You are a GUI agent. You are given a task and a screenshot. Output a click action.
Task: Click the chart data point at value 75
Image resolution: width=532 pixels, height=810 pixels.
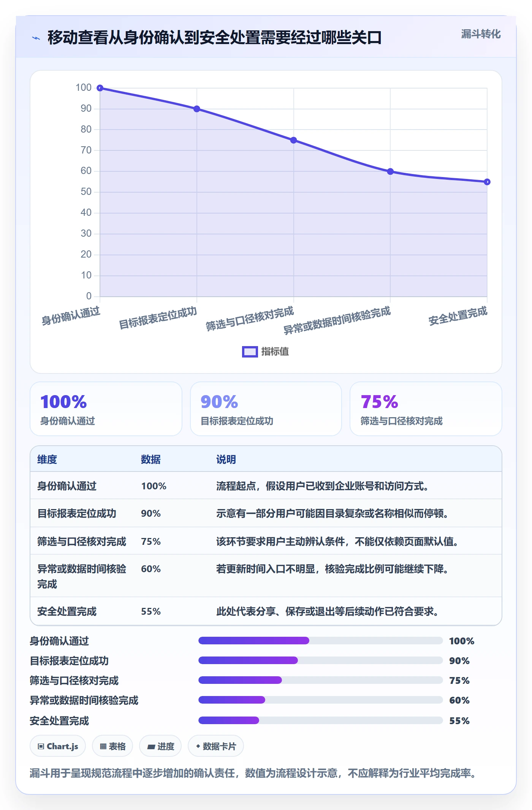[x=293, y=140]
